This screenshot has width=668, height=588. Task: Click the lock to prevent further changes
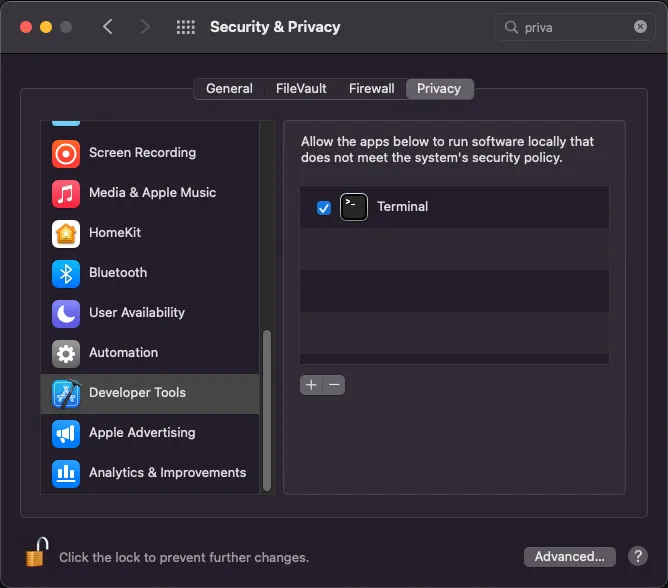(x=36, y=553)
